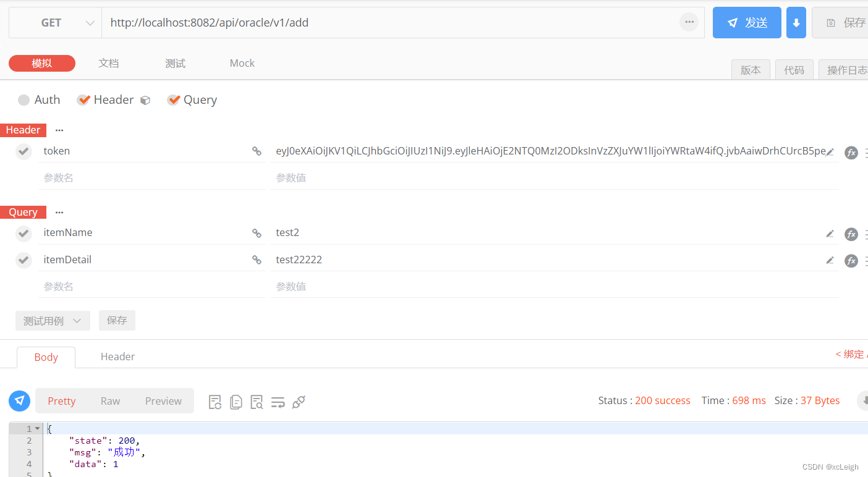Toggle the word-wrap icon in response toolbar
The image size is (868, 477).
tap(278, 403)
